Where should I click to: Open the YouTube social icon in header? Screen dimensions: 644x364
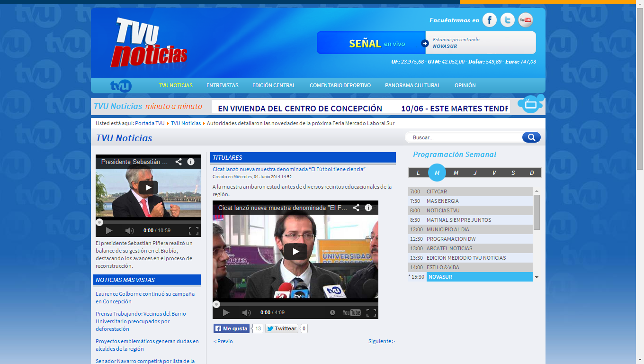tap(526, 20)
